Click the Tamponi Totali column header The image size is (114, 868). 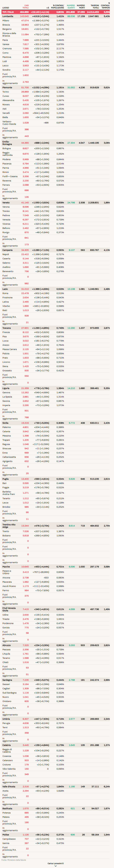[x=94, y=6]
